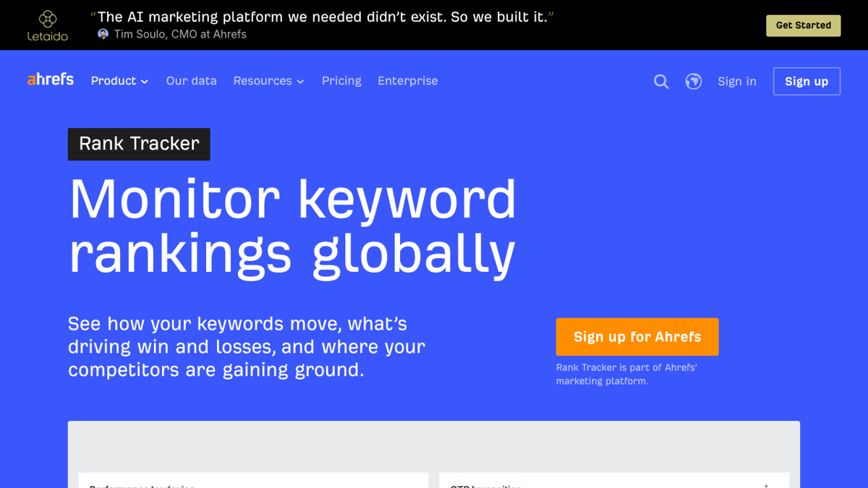This screenshot has height=488, width=868.
Task: Open the Resources menu label
Action: coord(263,81)
